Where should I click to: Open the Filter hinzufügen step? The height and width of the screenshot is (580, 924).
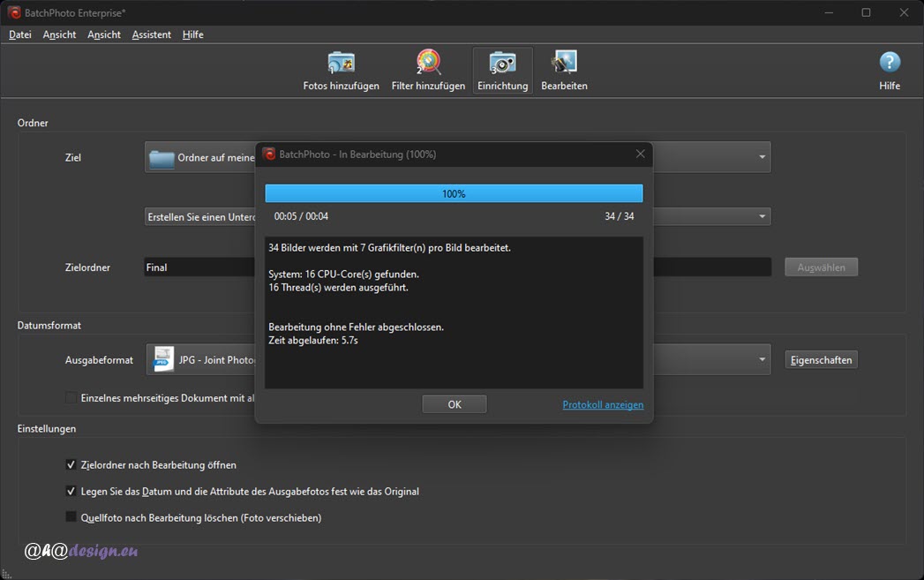pos(428,71)
